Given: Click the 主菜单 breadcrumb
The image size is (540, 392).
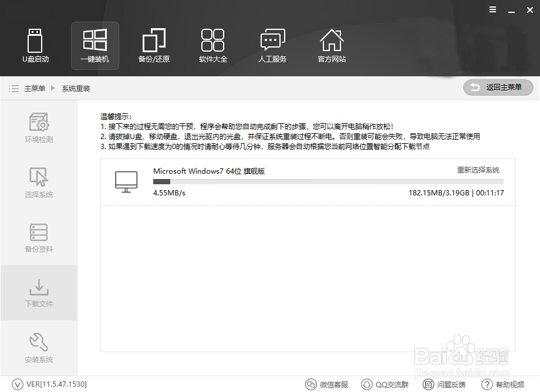Looking at the screenshot, I should click(35, 89).
